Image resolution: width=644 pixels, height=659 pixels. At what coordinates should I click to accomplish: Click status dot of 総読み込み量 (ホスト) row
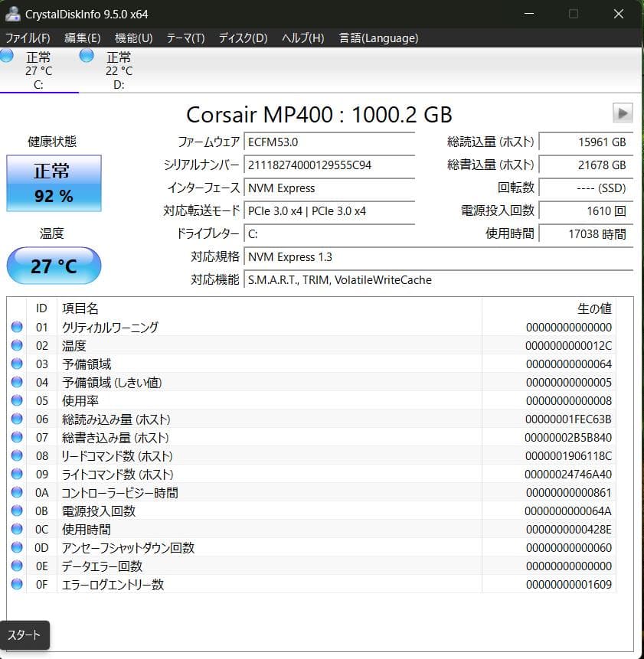click(17, 419)
